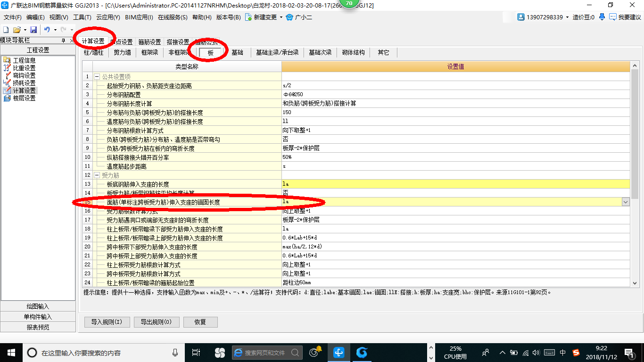The width and height of the screenshot is (644, 362).
Task: Open the dropdown arrow in row 15
Action: click(x=626, y=202)
